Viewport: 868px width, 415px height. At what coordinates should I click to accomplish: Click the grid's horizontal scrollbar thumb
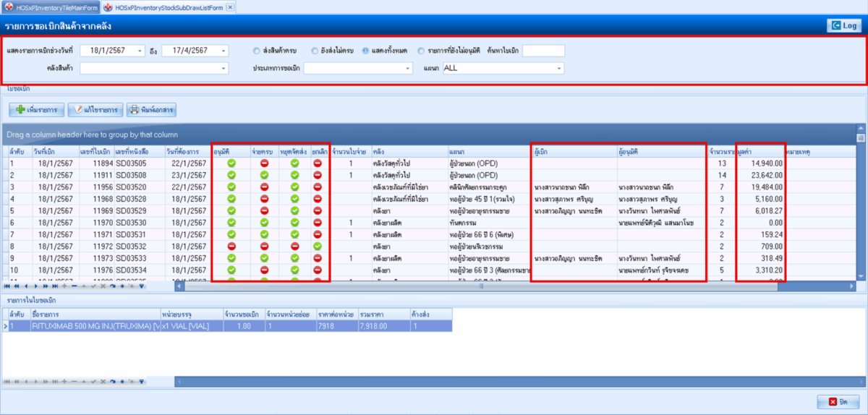coord(480,286)
